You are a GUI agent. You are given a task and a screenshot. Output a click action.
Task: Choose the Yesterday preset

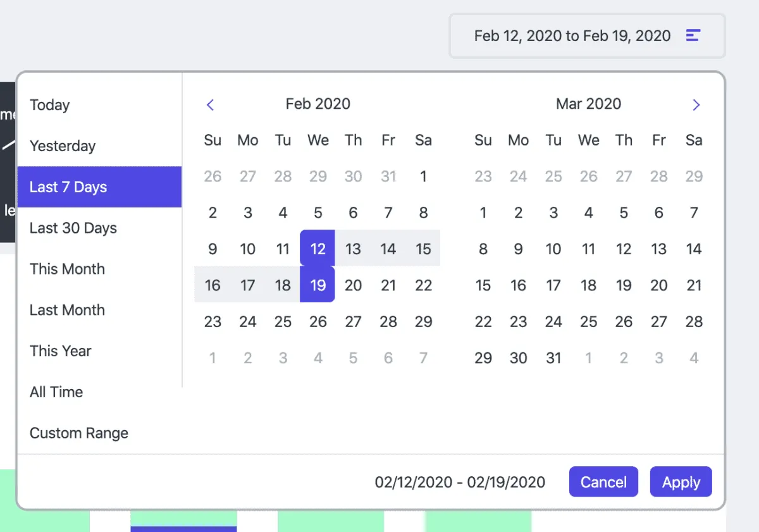pyautogui.click(x=63, y=146)
